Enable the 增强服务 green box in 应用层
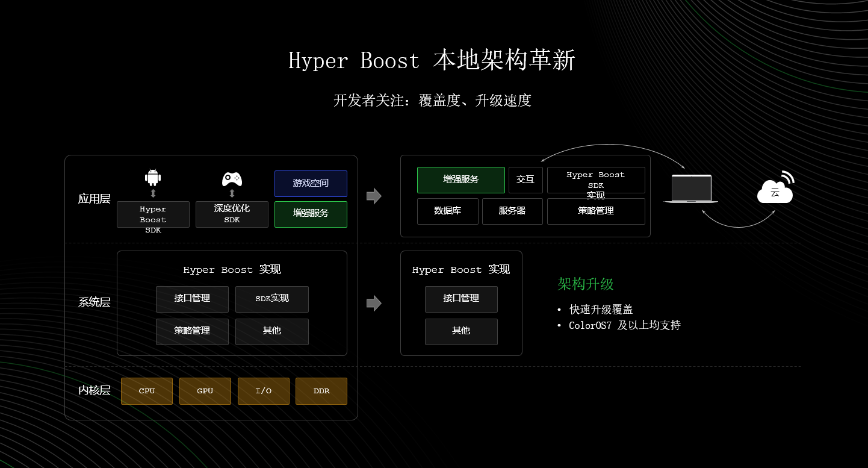This screenshot has height=468, width=868. click(x=311, y=214)
